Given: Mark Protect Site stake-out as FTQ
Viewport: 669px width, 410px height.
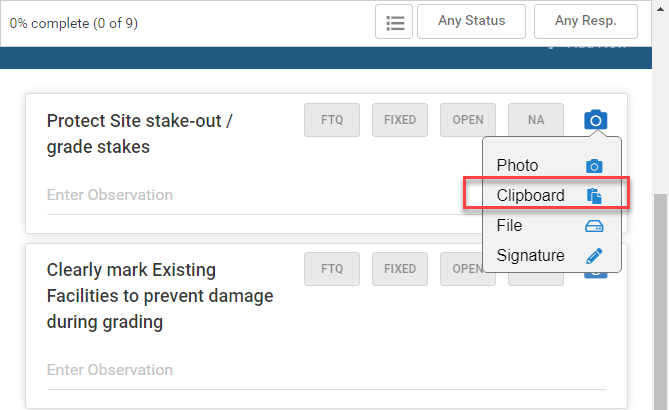Looking at the screenshot, I should click(332, 120).
